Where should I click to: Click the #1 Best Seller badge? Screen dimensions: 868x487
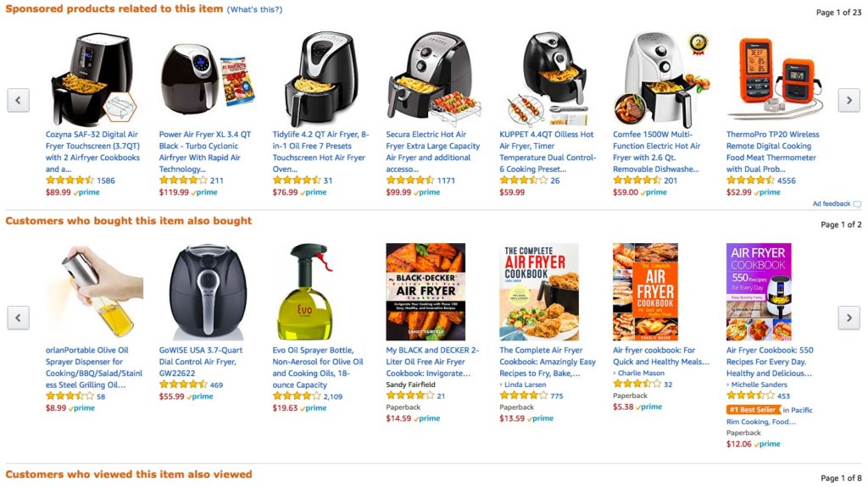(753, 410)
